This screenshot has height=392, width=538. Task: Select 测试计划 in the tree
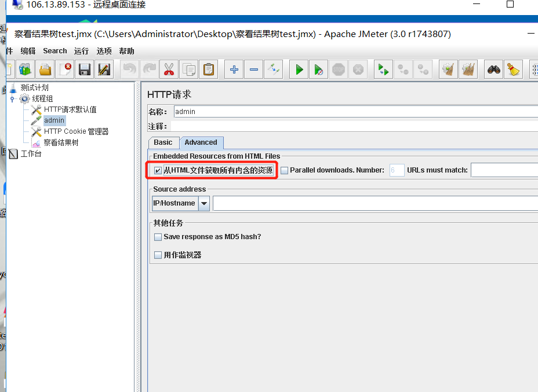(x=34, y=87)
